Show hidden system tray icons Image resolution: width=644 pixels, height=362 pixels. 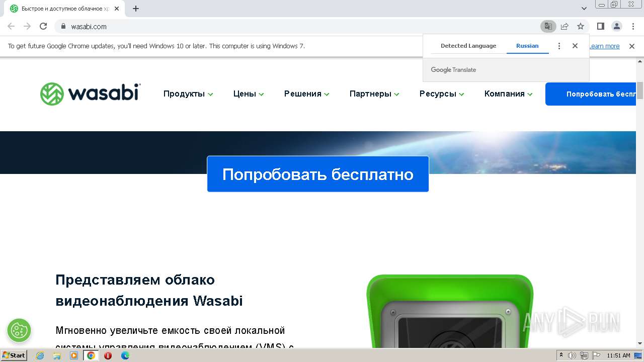pos(561,355)
